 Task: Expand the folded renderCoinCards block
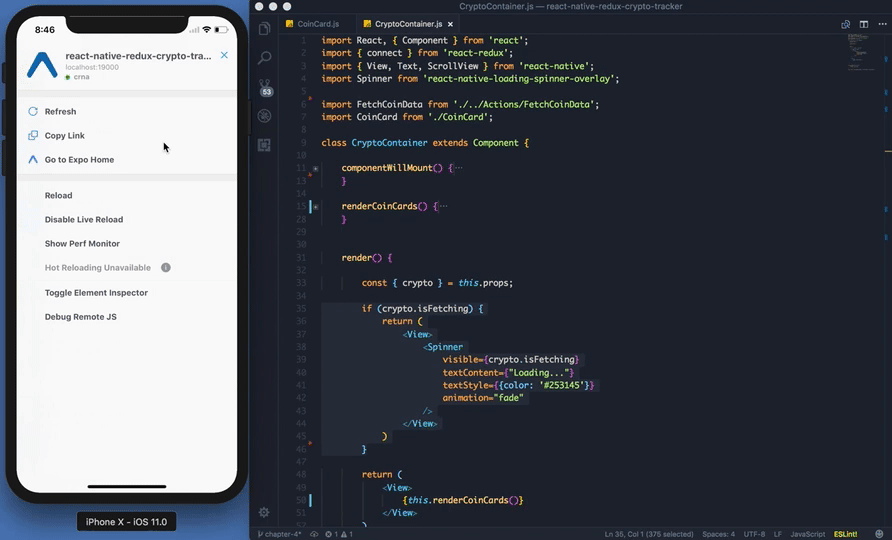click(x=315, y=207)
